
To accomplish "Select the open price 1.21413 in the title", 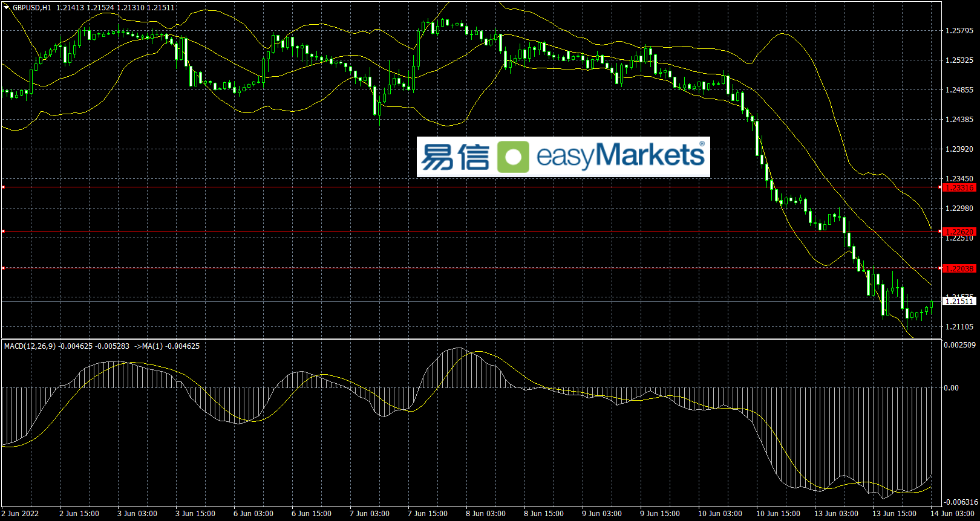I will (x=70, y=8).
